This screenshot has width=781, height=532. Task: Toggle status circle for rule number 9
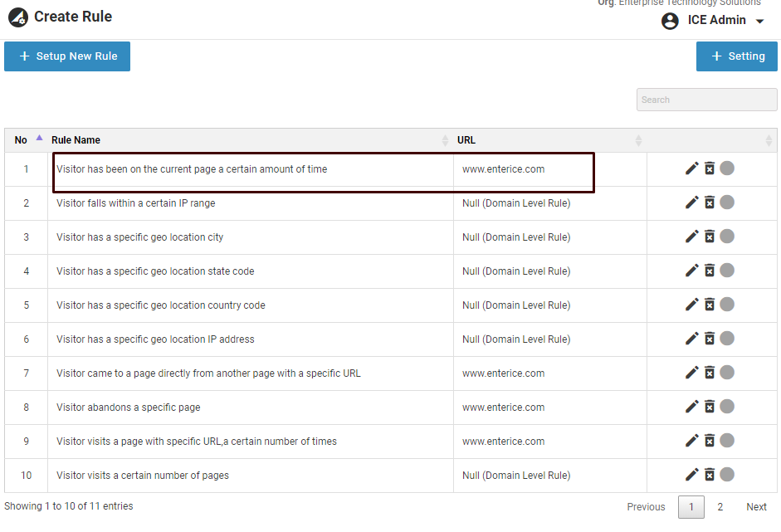point(727,441)
